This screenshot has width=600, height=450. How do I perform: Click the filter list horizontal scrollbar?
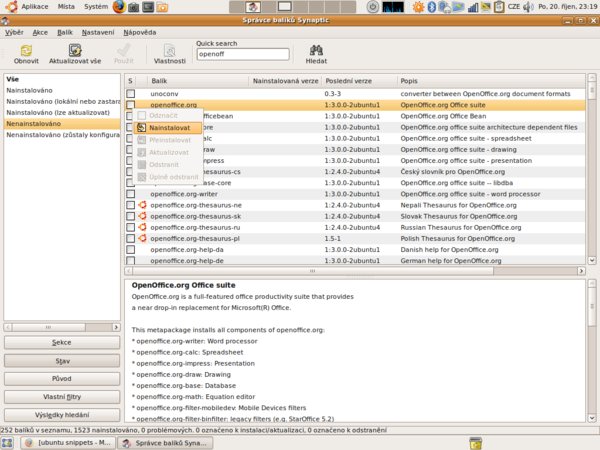(48, 328)
